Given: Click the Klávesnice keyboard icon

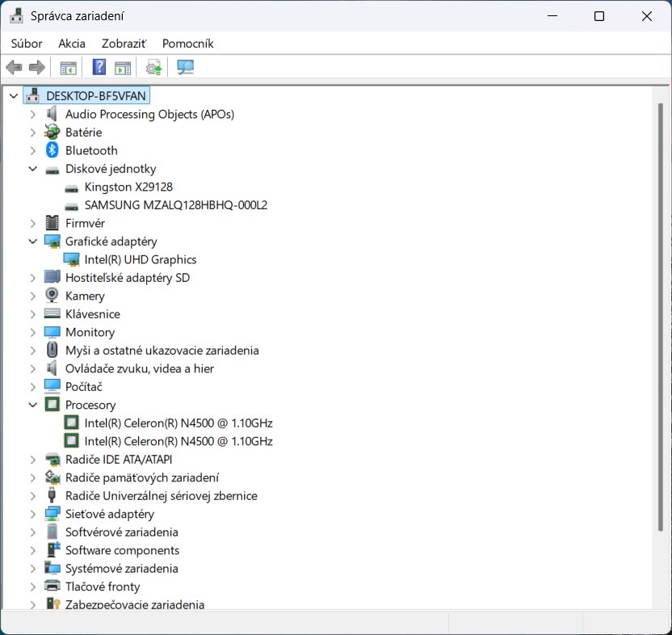Looking at the screenshot, I should click(52, 313).
